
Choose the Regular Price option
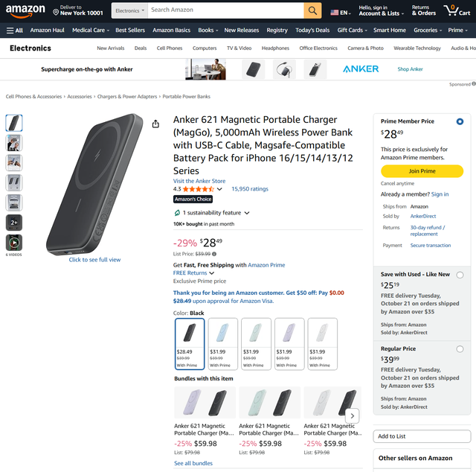(460, 349)
